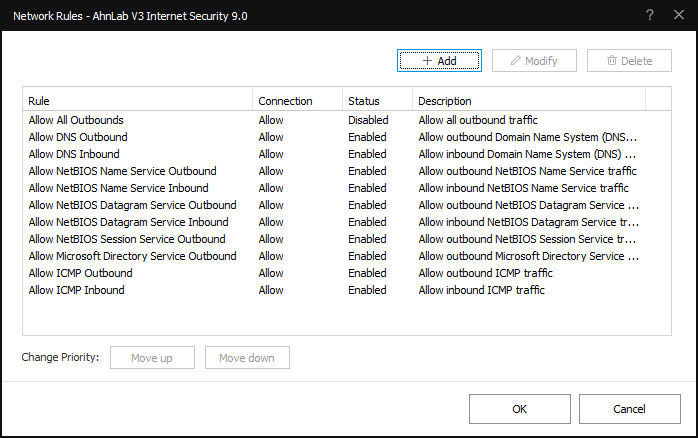The height and width of the screenshot is (438, 698).
Task: Select the Allow All Outbounds rule
Action: (347, 120)
